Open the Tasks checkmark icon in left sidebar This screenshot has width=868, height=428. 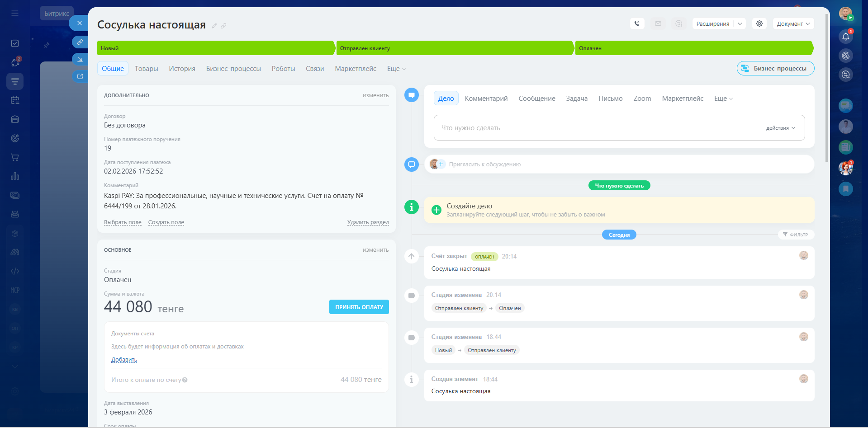[15, 43]
